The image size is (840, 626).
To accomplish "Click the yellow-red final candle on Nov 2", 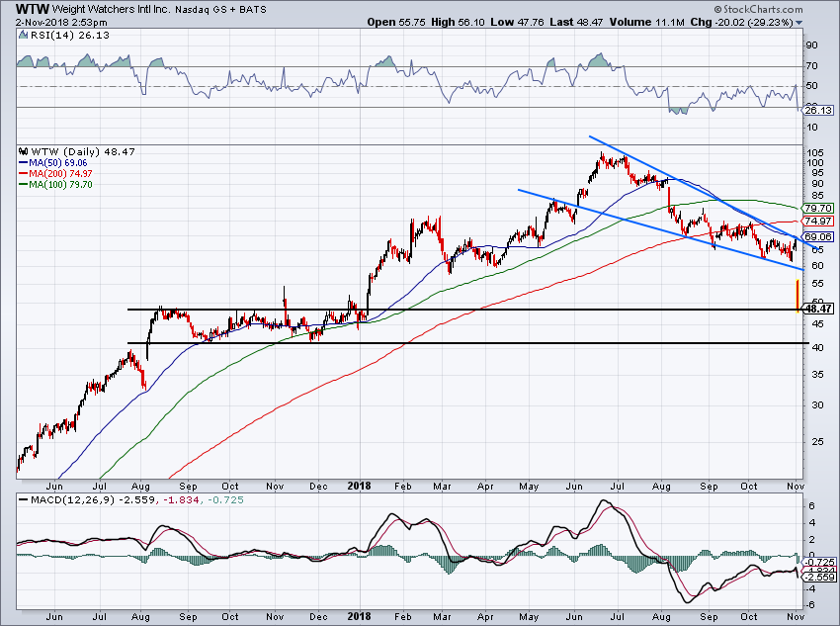I will click(x=798, y=296).
